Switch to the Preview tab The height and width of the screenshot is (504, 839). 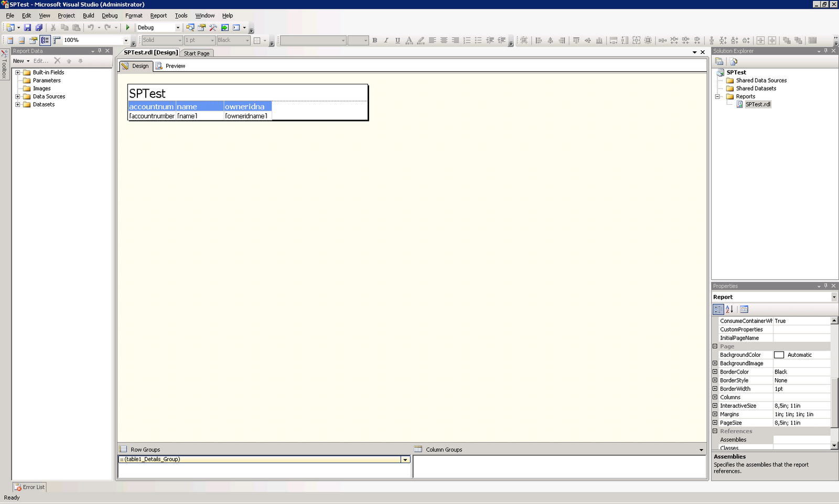[171, 66]
